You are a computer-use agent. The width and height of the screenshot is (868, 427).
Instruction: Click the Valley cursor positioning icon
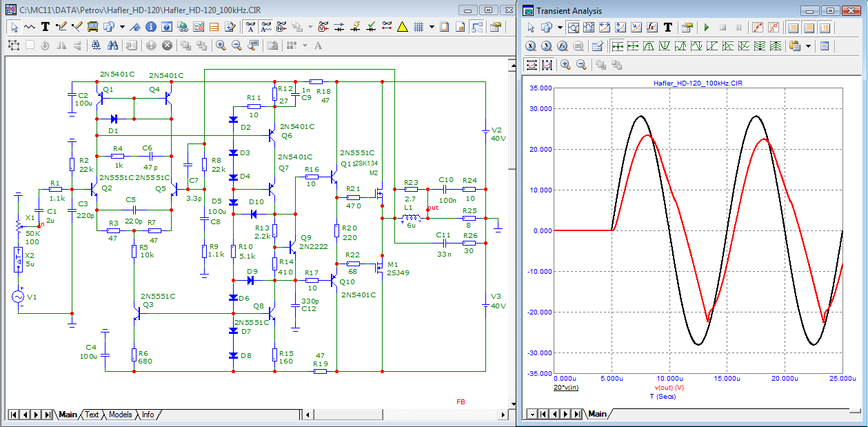[665, 46]
